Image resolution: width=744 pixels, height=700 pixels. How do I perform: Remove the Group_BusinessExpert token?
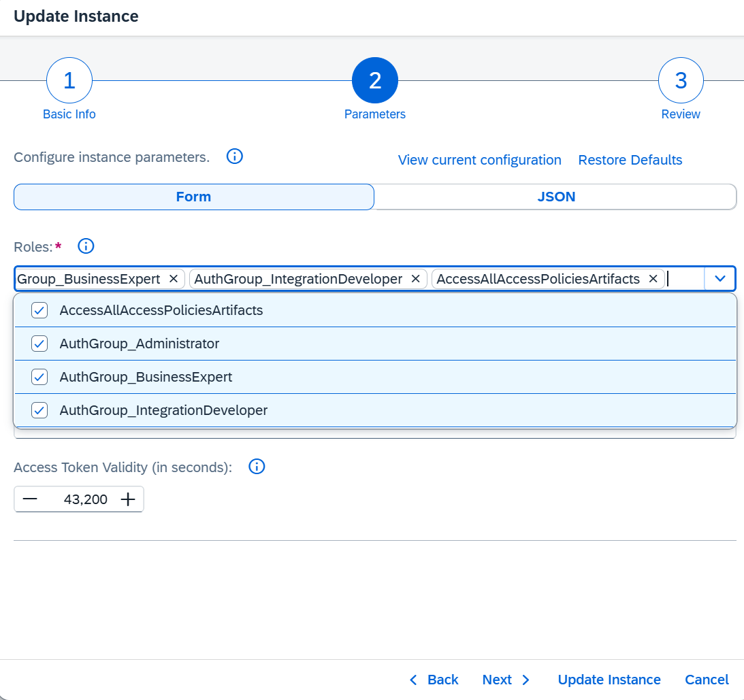pos(173,279)
